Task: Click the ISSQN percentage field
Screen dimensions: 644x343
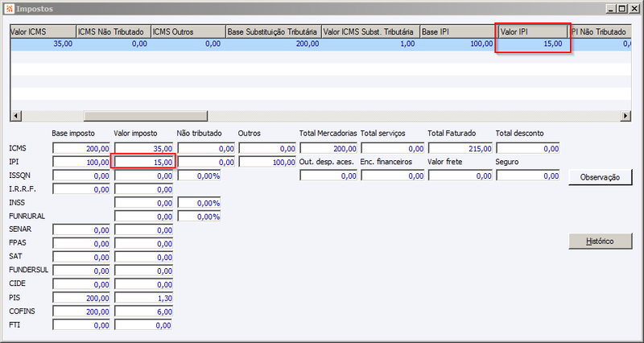Action: pos(199,176)
